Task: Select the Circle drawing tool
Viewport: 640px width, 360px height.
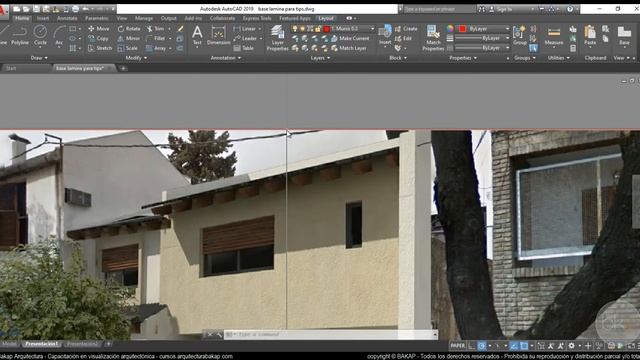Action: (x=40, y=35)
